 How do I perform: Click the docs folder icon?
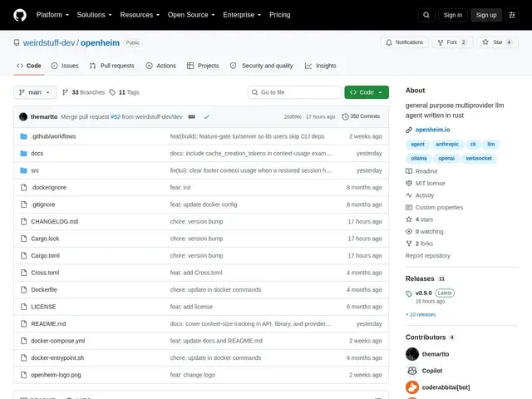[x=23, y=153]
